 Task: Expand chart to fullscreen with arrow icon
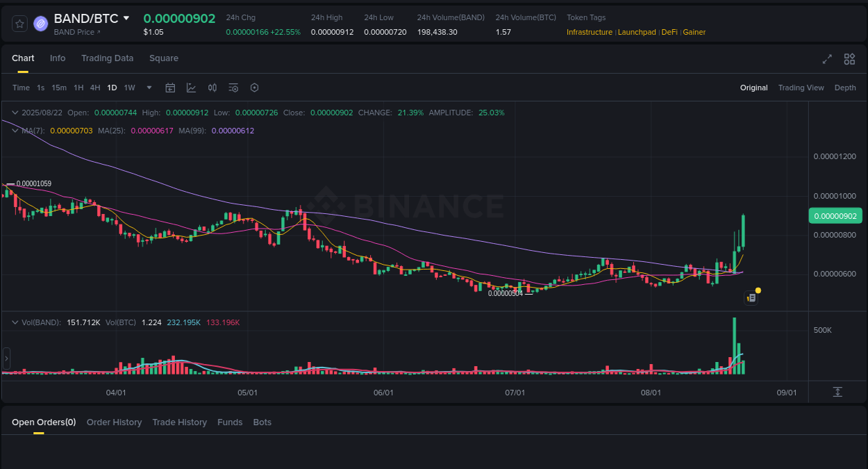point(827,60)
